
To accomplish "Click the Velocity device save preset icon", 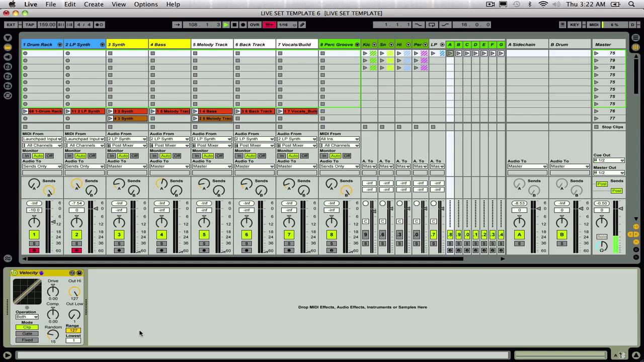I will pyautogui.click(x=79, y=273).
